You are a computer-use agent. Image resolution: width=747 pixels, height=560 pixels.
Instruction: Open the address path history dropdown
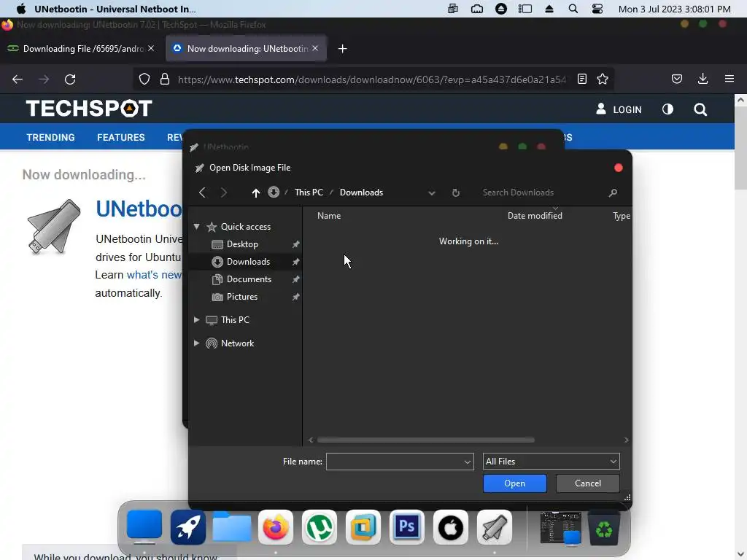432,192
